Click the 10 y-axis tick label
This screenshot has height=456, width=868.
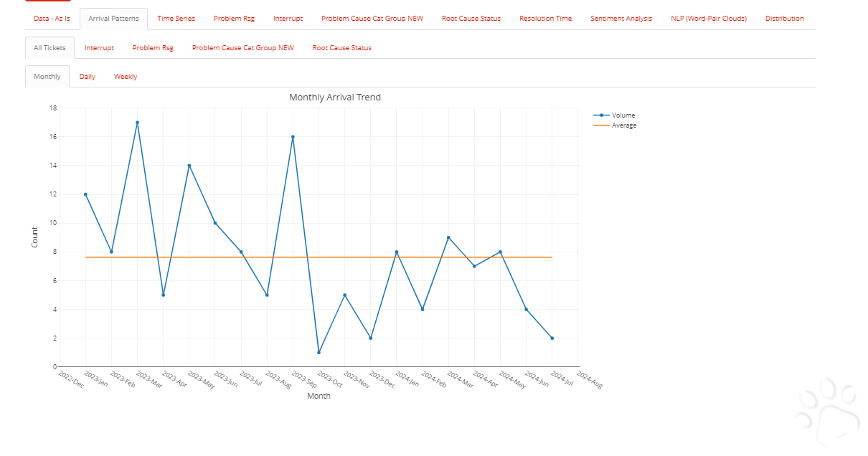pos(52,223)
